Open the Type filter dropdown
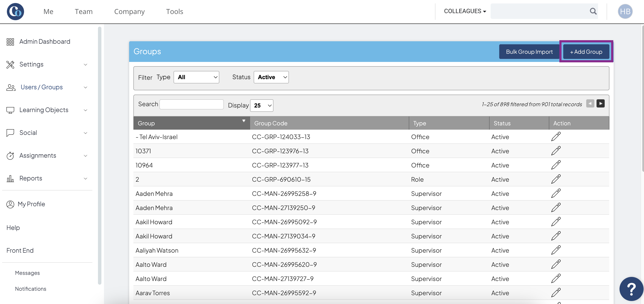This screenshot has width=644, height=304. pyautogui.click(x=196, y=77)
